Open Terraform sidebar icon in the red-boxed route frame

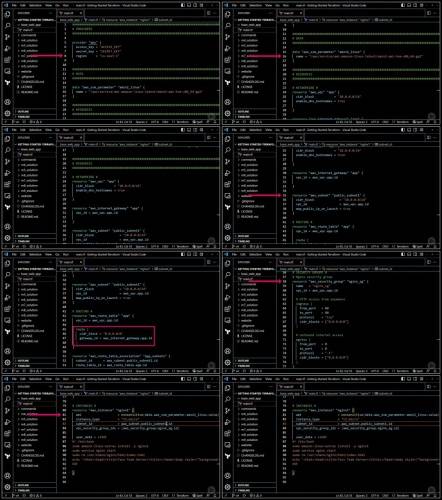7,331
